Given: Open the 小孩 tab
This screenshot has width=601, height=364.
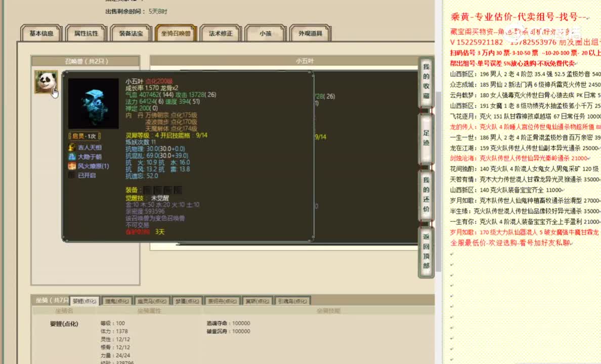Looking at the screenshot, I should click(266, 33).
